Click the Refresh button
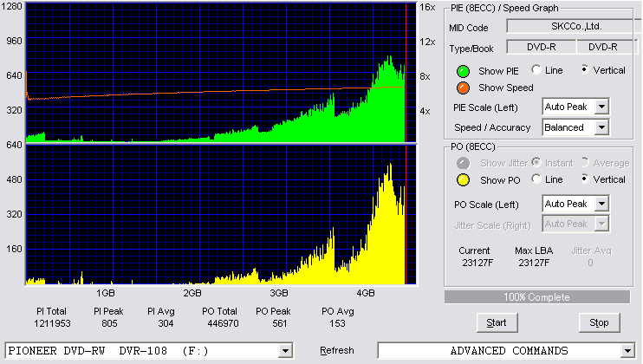Viewport: 643px width, 364px height. [337, 350]
